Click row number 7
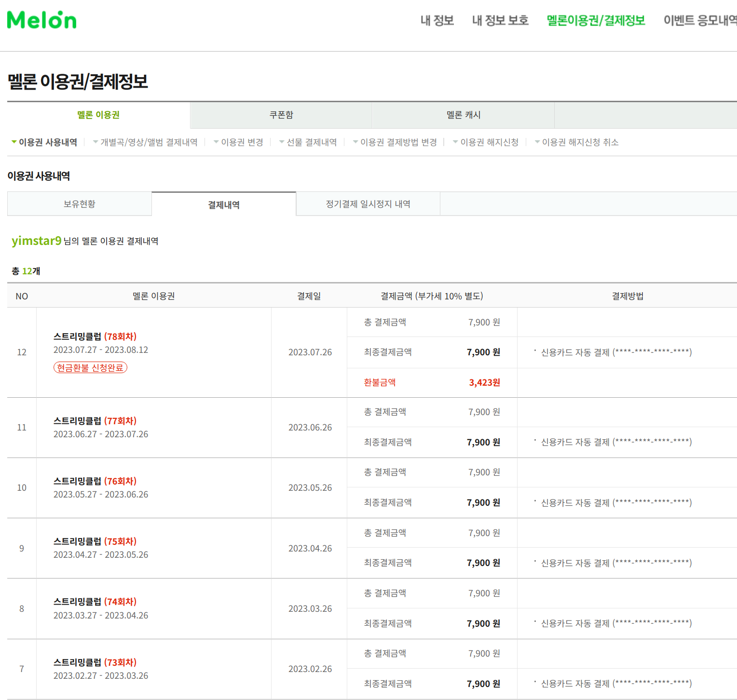Viewport: 737px width, 700px height. (22, 669)
